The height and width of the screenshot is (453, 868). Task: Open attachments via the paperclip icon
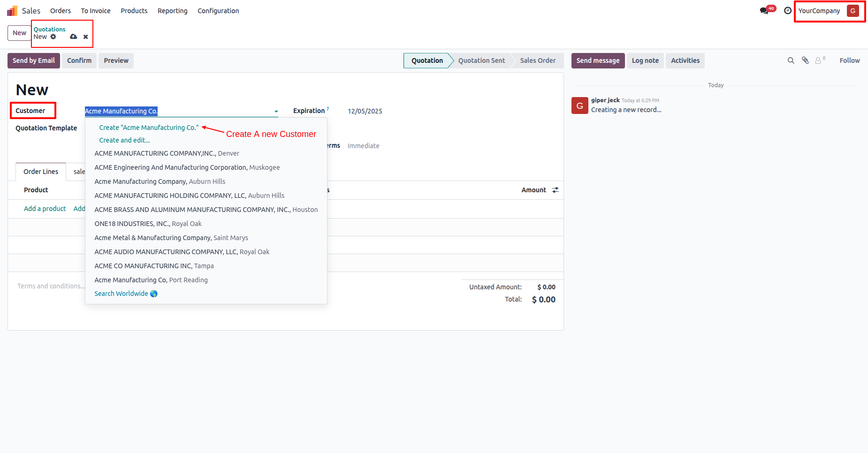pyautogui.click(x=805, y=60)
